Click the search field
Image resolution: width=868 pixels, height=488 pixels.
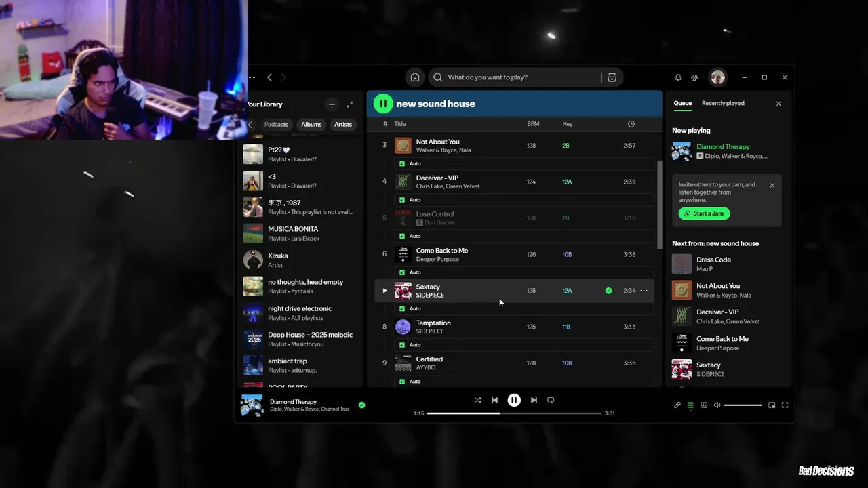[514, 77]
